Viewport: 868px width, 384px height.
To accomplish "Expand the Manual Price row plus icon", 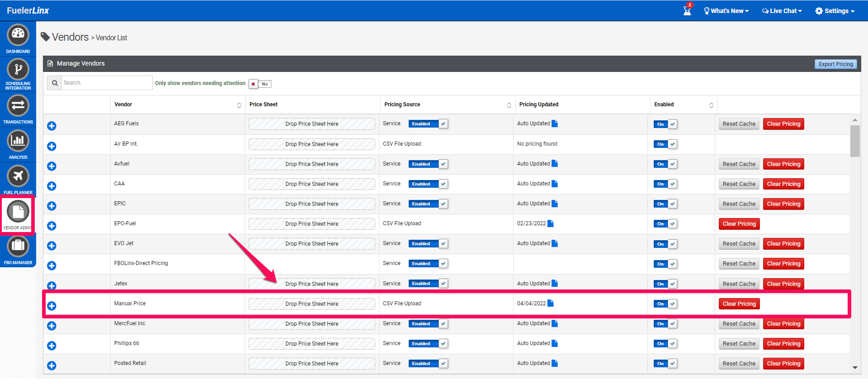I will click(x=52, y=306).
